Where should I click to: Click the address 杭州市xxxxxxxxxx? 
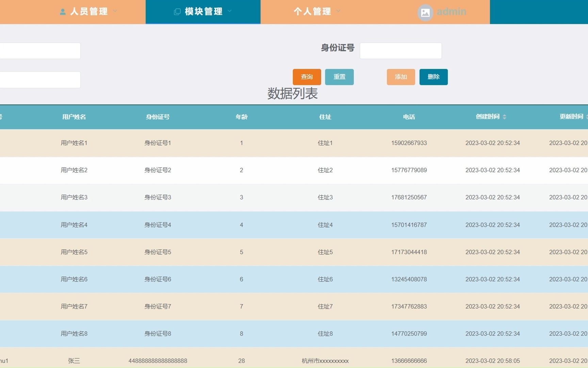pyautogui.click(x=325, y=361)
